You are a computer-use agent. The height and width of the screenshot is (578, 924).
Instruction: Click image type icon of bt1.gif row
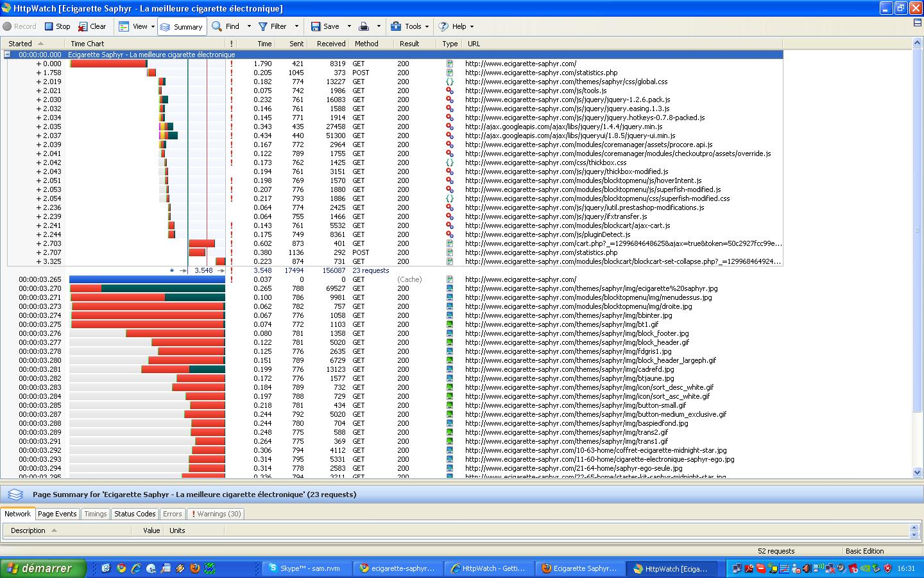click(x=450, y=324)
